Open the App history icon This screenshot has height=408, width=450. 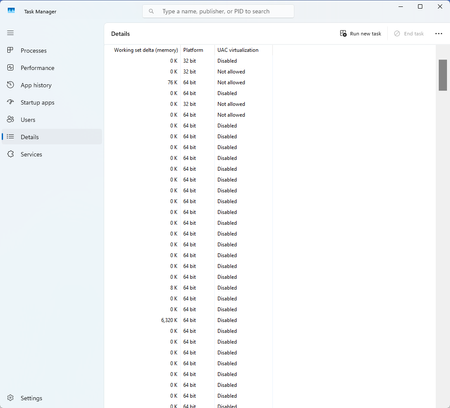coord(10,85)
